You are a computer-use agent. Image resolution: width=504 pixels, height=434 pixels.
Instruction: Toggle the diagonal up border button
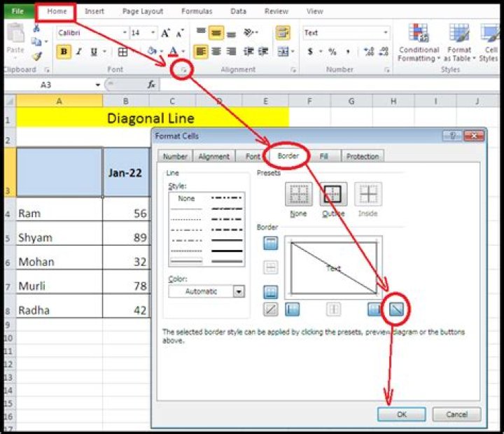click(271, 309)
